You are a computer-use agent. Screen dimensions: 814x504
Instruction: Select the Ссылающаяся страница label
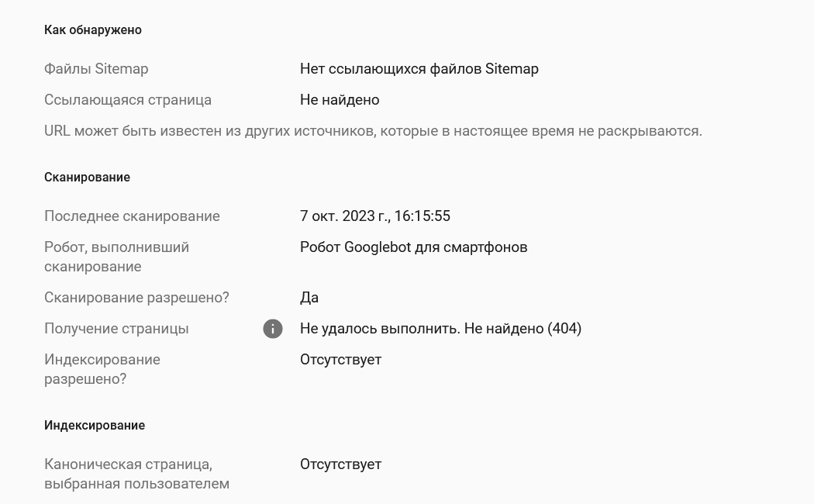[x=128, y=100]
